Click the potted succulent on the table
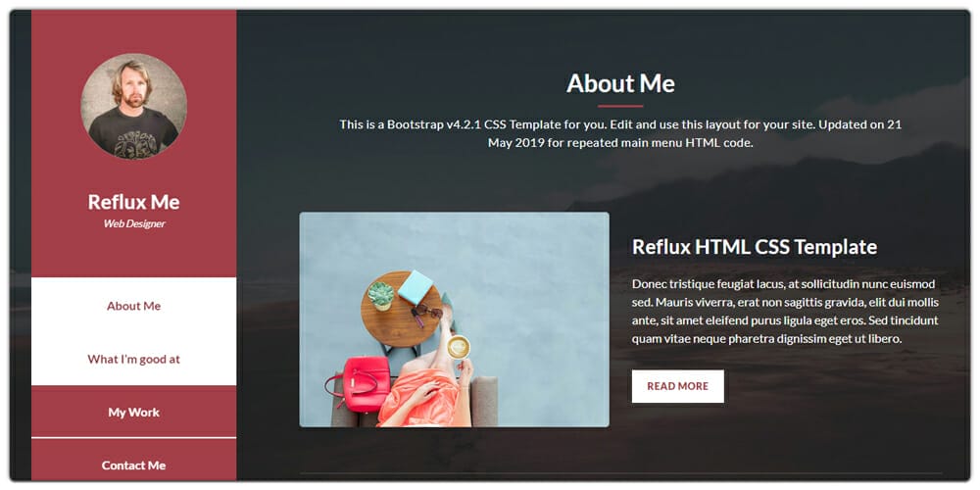980x490 pixels. (381, 296)
